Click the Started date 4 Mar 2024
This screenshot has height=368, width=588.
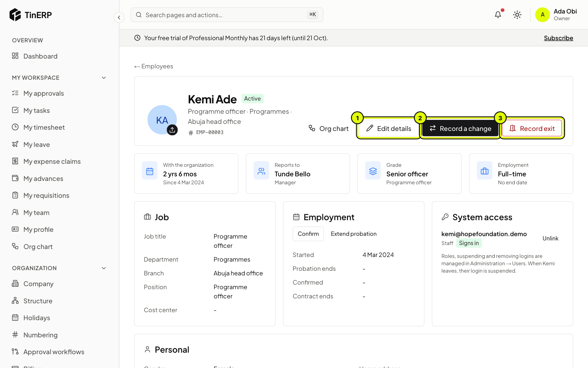pos(378,255)
